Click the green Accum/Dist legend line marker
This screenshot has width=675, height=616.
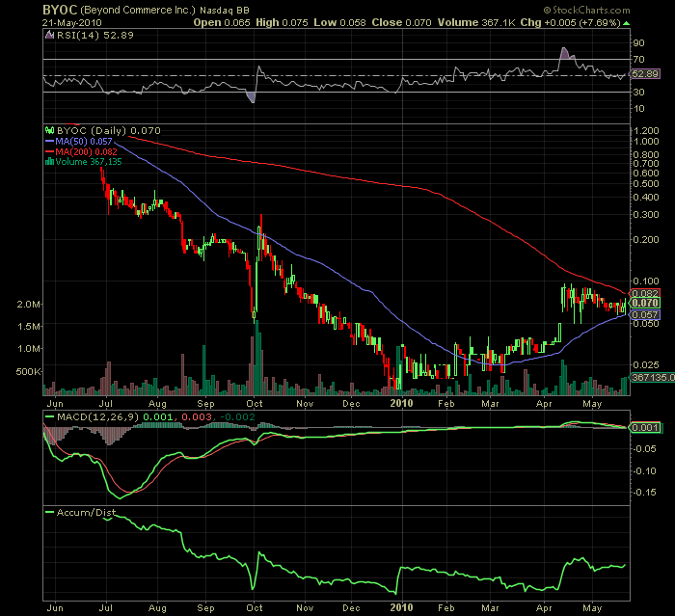pos(49,512)
